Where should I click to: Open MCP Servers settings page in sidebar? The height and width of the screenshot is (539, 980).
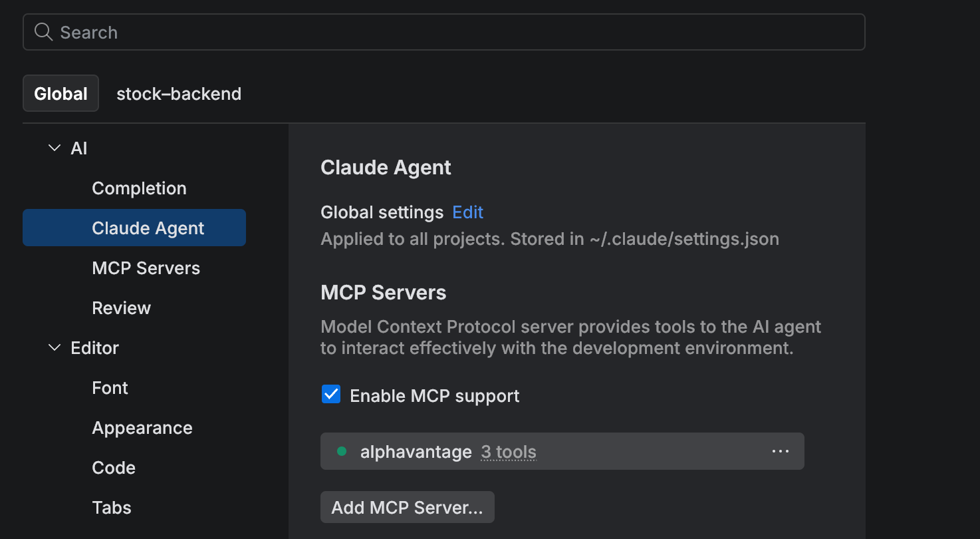tap(146, 268)
